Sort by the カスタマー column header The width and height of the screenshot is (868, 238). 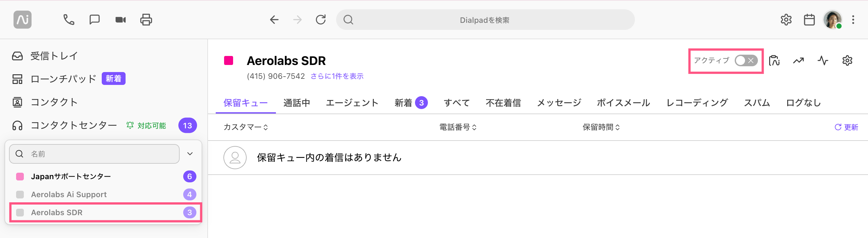(246, 127)
